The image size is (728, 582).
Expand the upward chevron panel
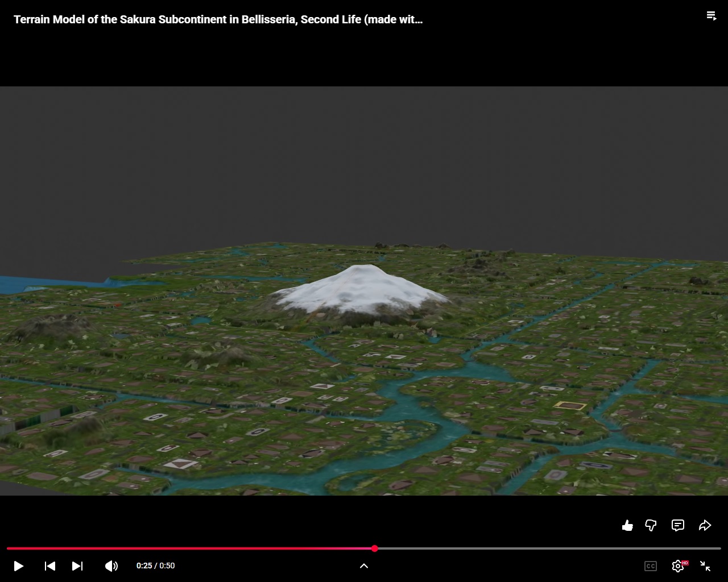point(364,566)
